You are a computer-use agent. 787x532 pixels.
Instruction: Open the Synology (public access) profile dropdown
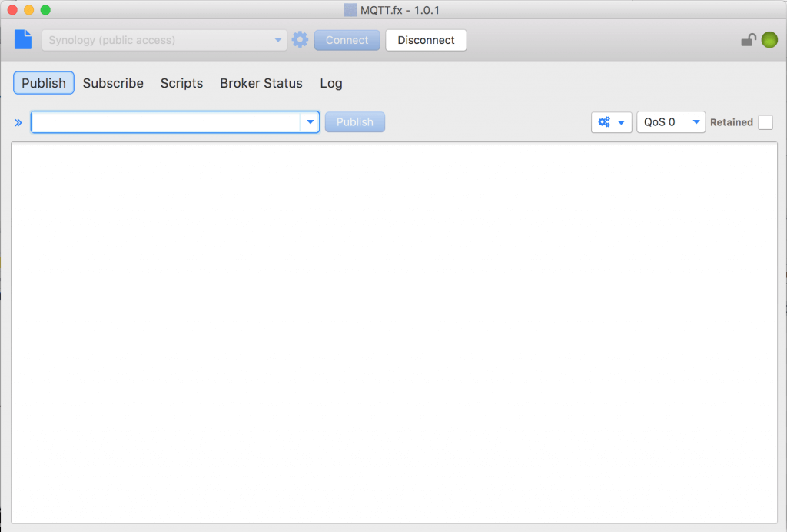164,40
